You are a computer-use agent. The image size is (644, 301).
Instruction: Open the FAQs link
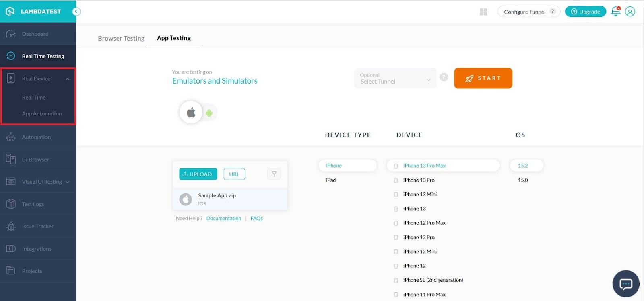[256, 218]
